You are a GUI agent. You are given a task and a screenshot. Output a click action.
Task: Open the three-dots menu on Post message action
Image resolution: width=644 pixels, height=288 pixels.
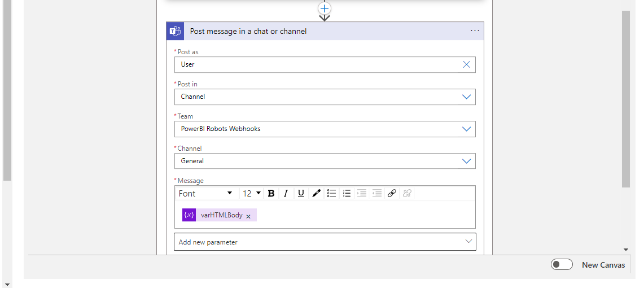point(475,31)
